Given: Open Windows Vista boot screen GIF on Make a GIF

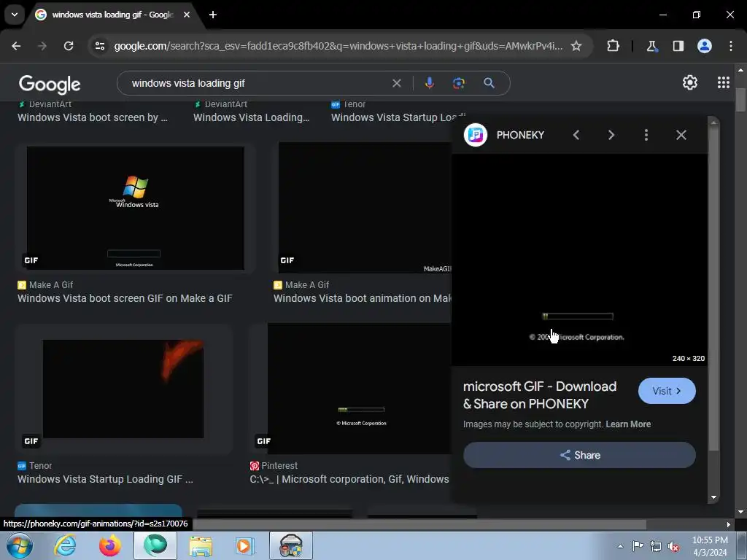Looking at the screenshot, I should 125,298.
